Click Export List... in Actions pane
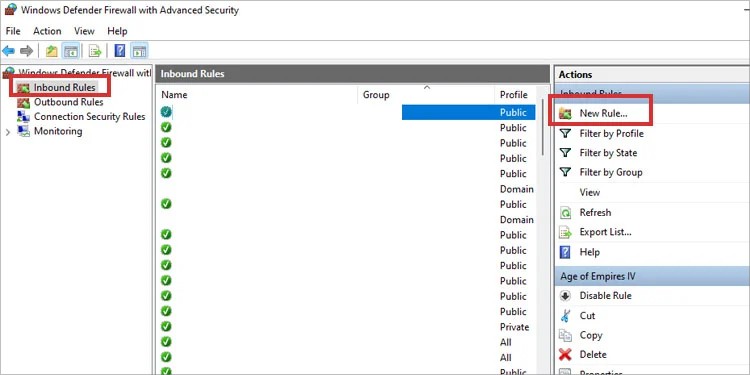 (x=605, y=232)
